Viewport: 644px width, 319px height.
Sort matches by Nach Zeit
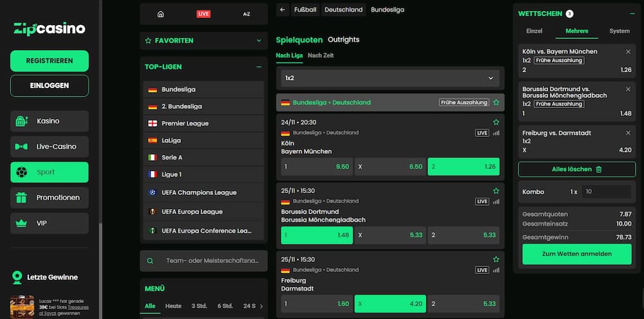320,55
